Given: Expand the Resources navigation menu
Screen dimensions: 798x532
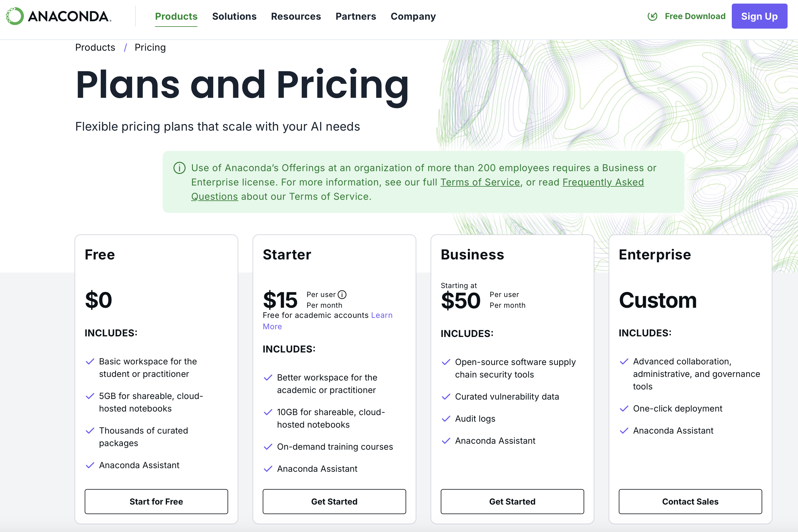Looking at the screenshot, I should 296,16.
